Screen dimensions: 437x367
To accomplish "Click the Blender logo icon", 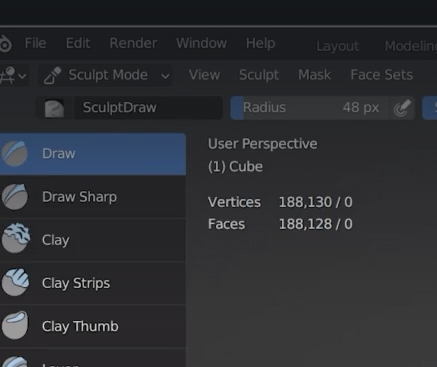I will (x=5, y=44).
